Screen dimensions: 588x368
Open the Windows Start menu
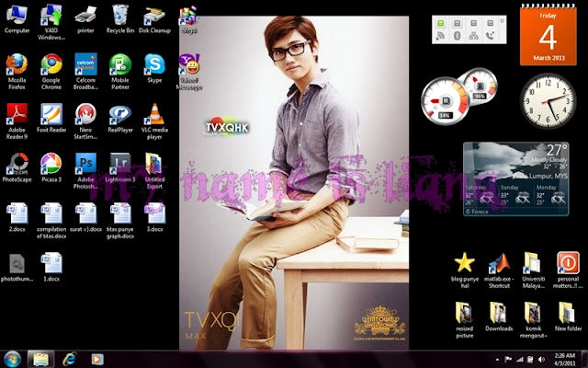(12, 359)
